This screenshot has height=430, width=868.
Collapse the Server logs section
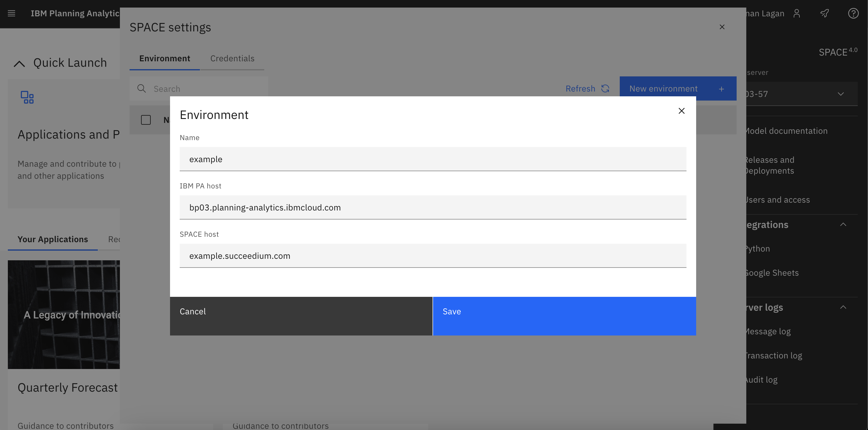pyautogui.click(x=843, y=307)
